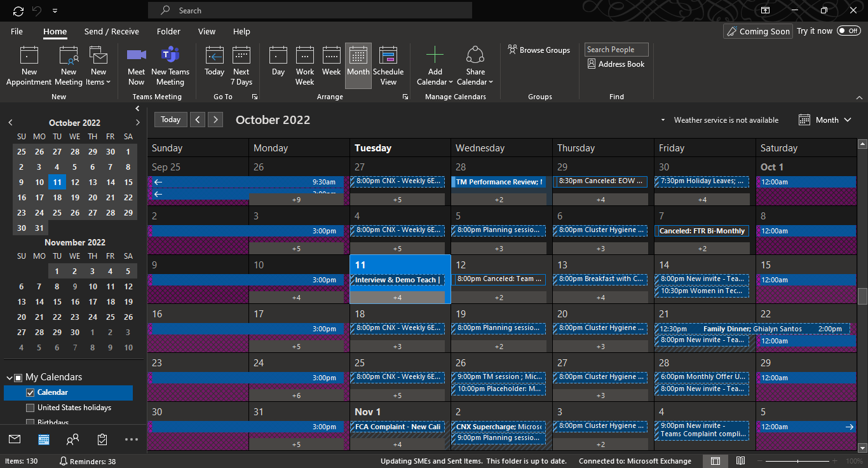Create a New Appointment
Screen dimensions: 868x468
point(29,66)
